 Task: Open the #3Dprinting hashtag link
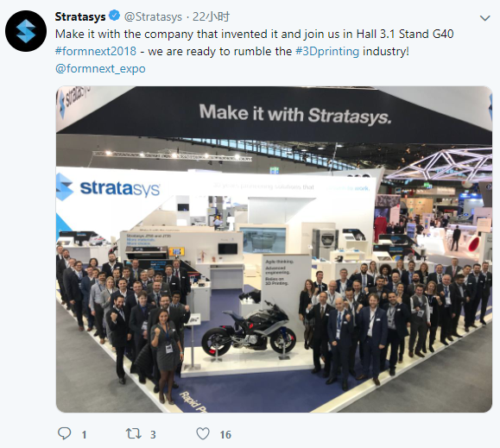[x=327, y=51]
